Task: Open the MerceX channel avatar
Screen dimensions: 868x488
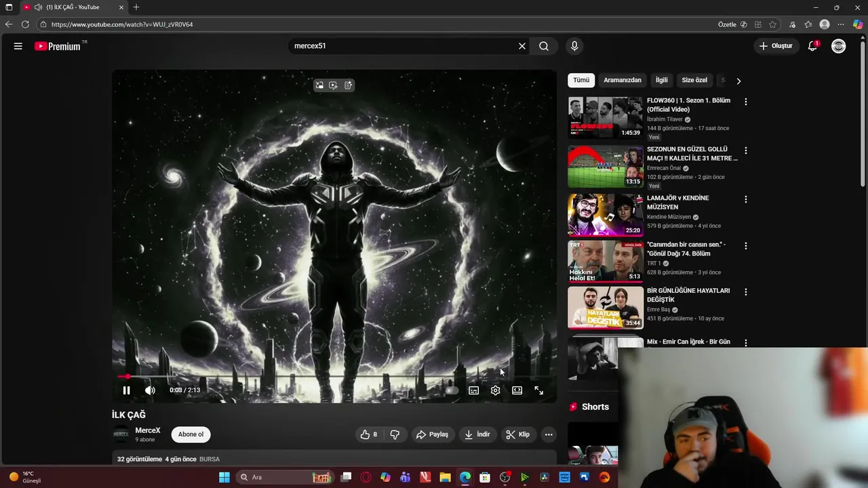Action: (x=121, y=434)
